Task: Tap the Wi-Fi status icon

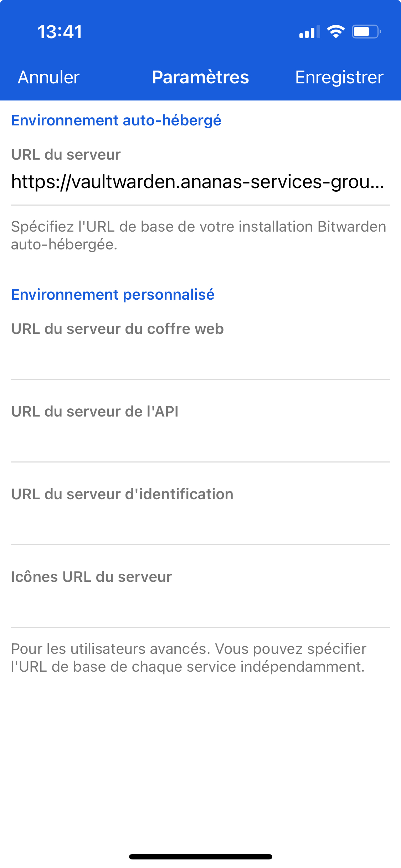Action: [x=336, y=32]
